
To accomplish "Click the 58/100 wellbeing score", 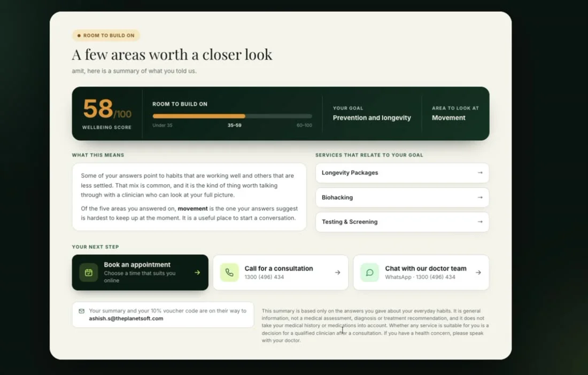I will pyautogui.click(x=107, y=109).
